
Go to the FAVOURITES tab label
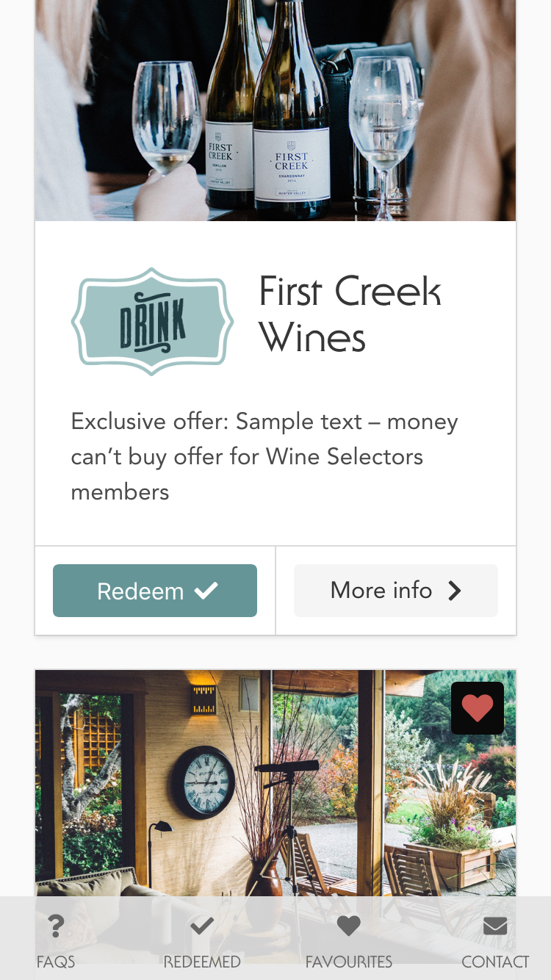tap(348, 962)
